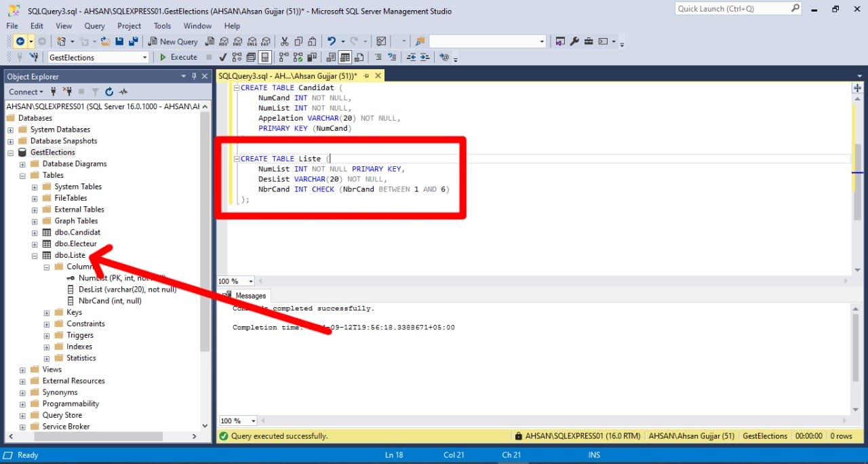Click the Refresh icon in Object Explorer
Viewport: 868px width, 464px height.
tap(109, 92)
